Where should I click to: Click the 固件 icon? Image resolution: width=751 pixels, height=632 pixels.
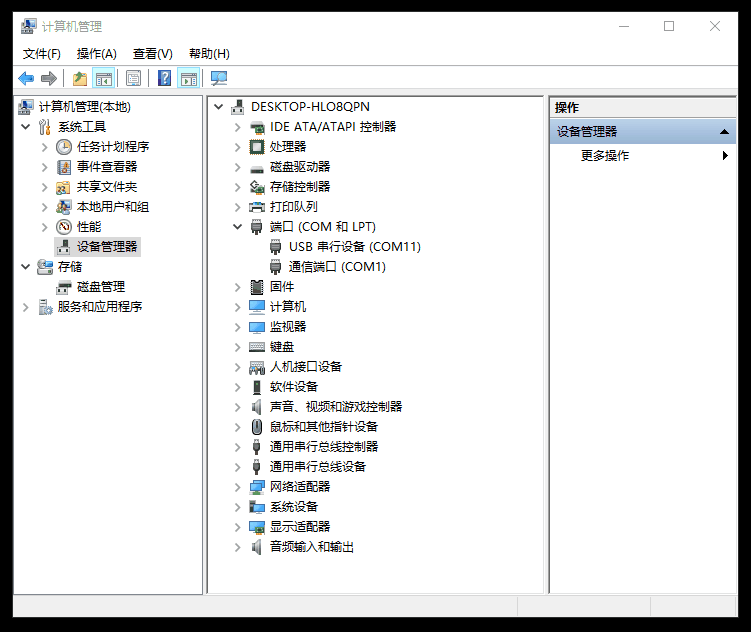pyautogui.click(x=257, y=287)
